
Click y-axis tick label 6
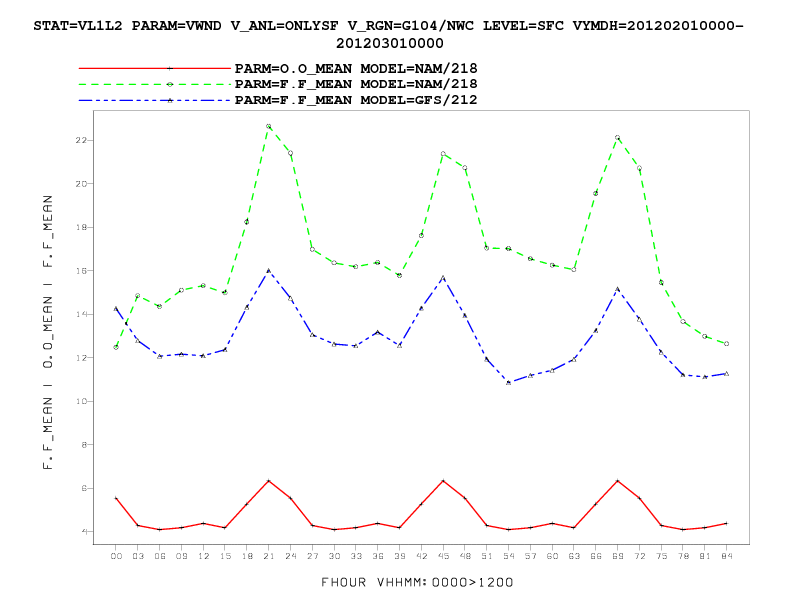(84, 488)
